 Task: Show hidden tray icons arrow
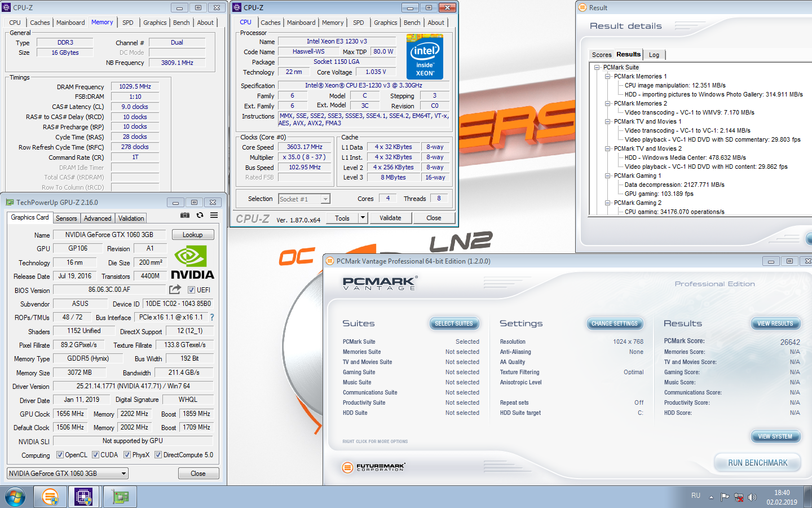pos(711,497)
